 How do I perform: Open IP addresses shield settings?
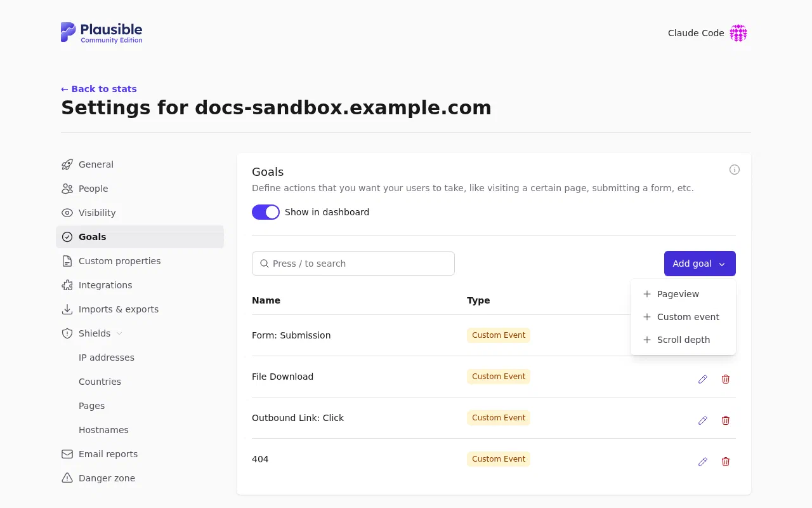(107, 358)
